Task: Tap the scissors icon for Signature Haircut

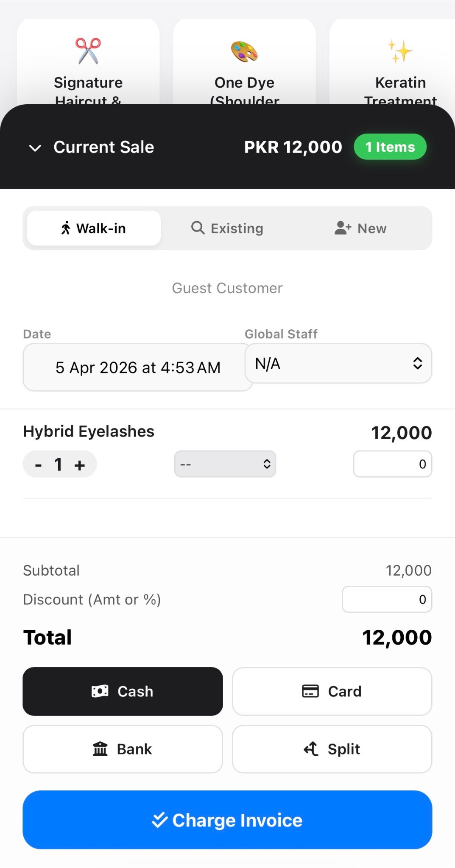Action: (x=88, y=51)
